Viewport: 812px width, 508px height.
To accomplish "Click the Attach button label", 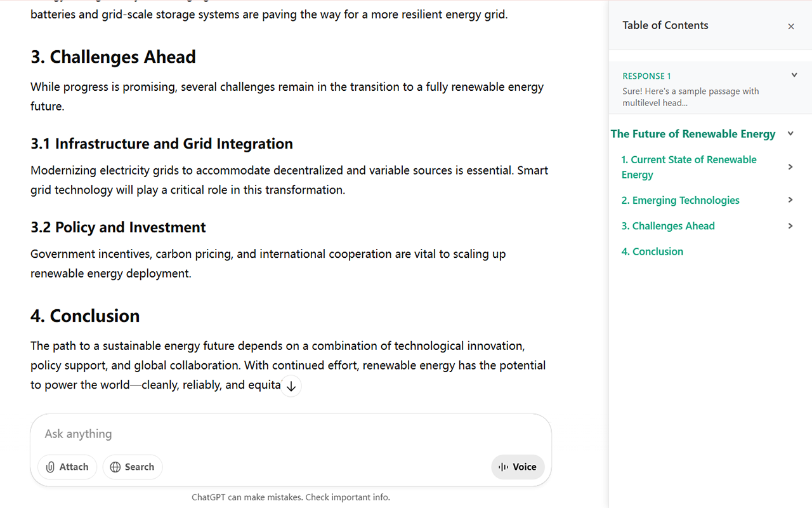I will [x=74, y=467].
